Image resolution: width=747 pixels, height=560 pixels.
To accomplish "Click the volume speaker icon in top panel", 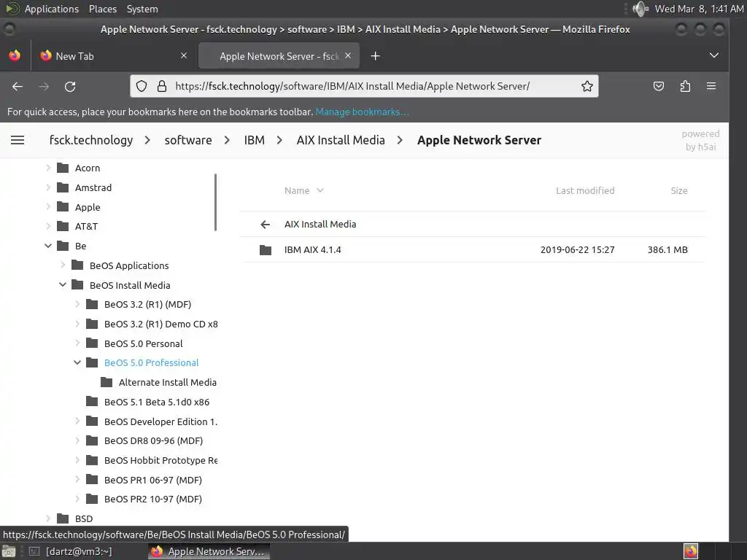I will point(640,9).
